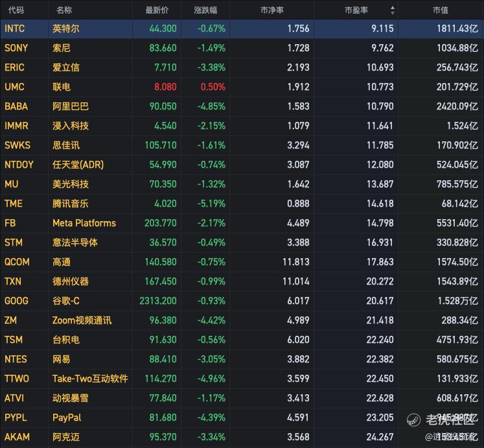
Task: Select the ERIC ticker code
Action: (14, 67)
